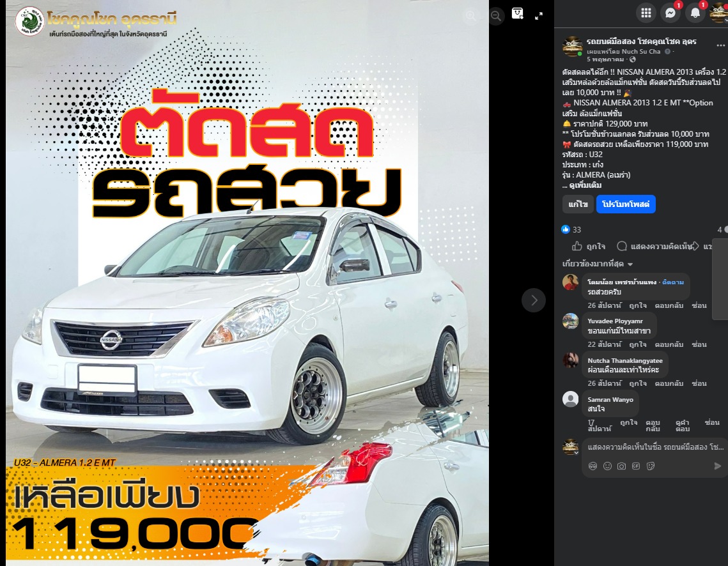728x566 pixels.
Task: Focus the comment input field
Action: point(656,447)
